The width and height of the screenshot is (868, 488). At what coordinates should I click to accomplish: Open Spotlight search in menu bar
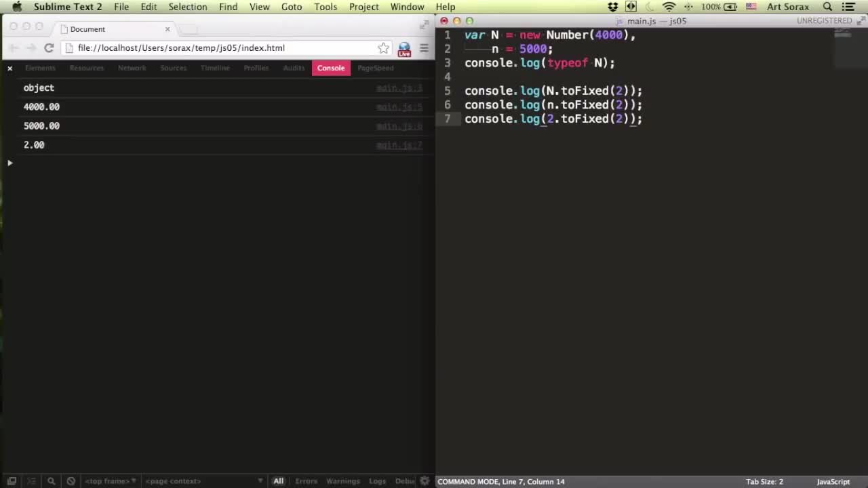pos(827,7)
